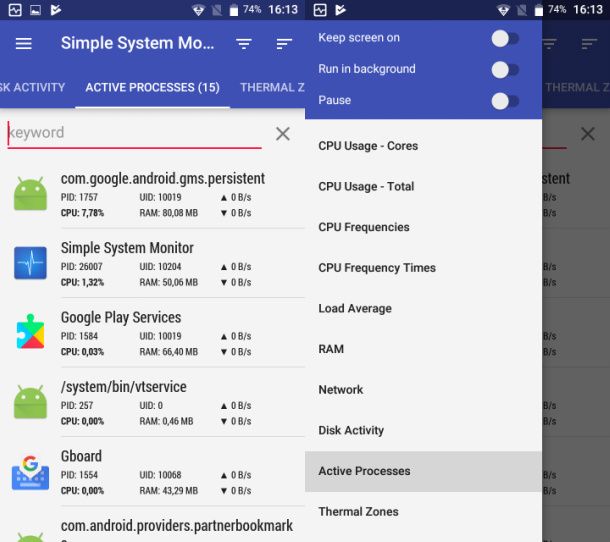Clear keyword search with X icon

[x=283, y=133]
